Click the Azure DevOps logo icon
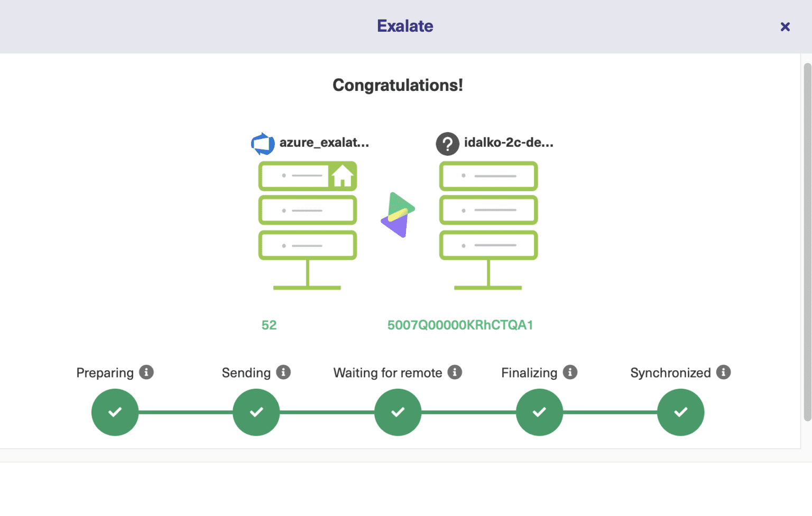 click(263, 143)
